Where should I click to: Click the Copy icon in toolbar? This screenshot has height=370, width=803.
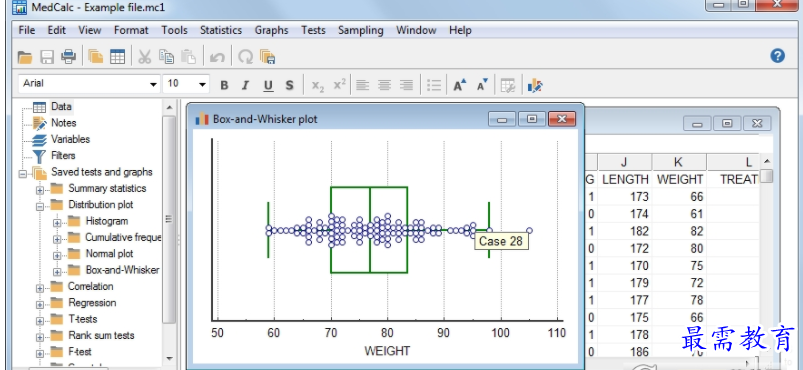[166, 56]
